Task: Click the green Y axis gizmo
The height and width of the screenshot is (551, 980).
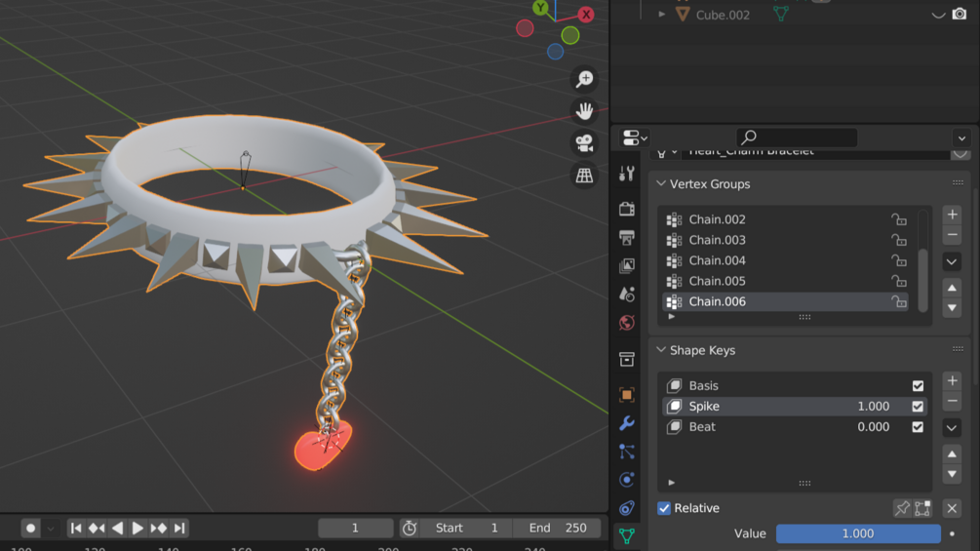Action: (540, 8)
